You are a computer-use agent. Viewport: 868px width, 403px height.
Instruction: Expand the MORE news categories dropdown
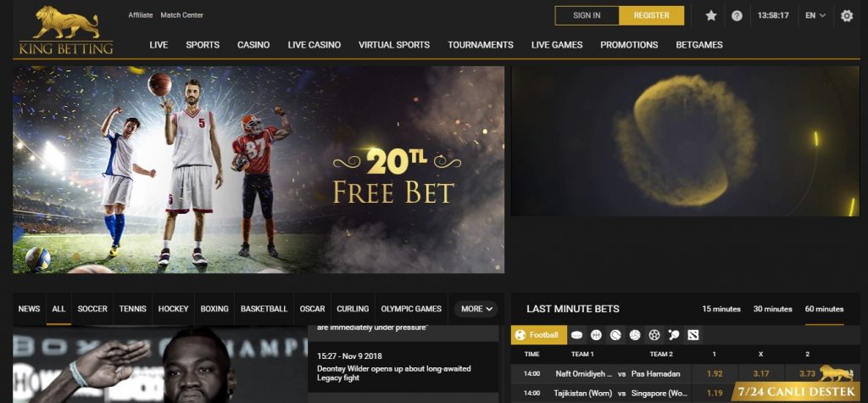tap(476, 309)
